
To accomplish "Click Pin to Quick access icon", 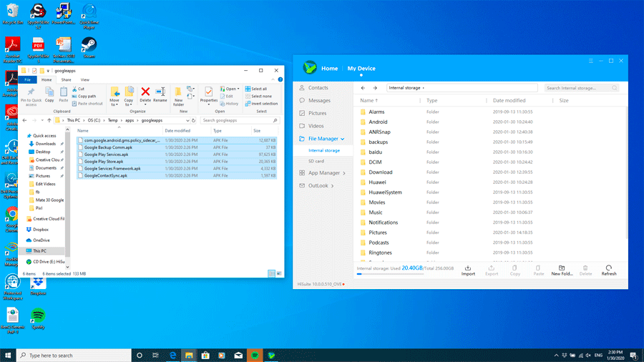I will tap(31, 92).
